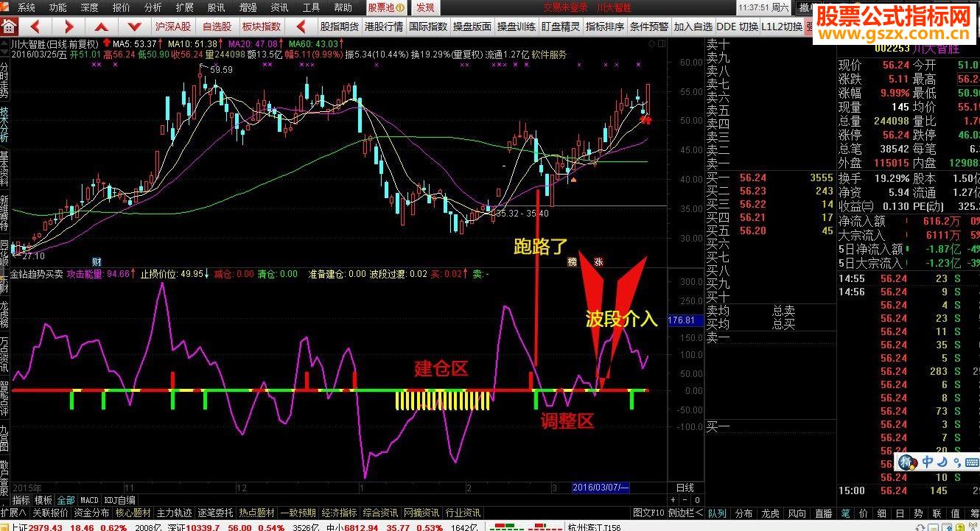980x531 pixels.
Task: Open 操盘训练 trading practice
Action: tap(517, 27)
